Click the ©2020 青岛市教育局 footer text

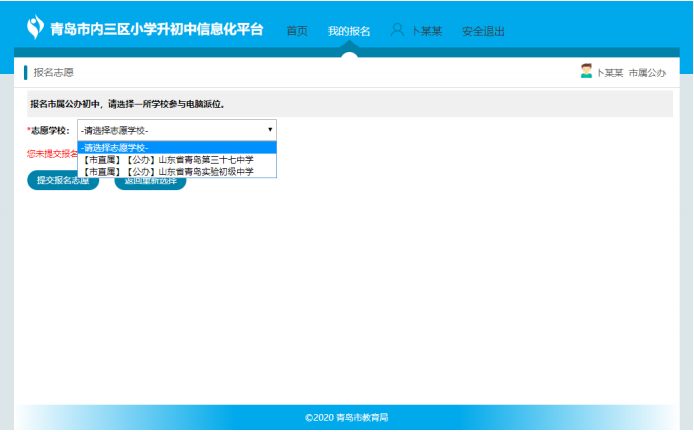tap(347, 417)
